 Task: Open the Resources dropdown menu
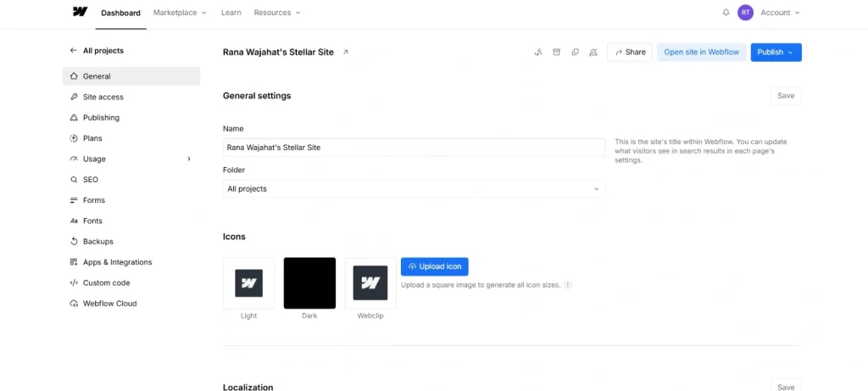(x=277, y=12)
